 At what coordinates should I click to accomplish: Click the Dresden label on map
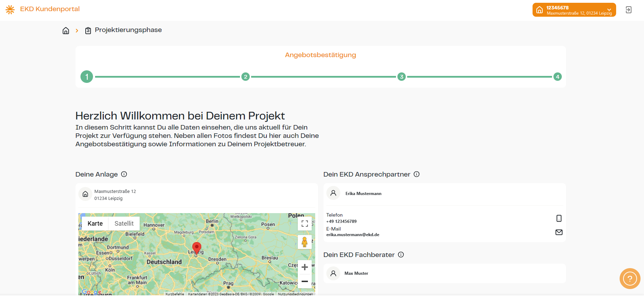[x=217, y=259]
